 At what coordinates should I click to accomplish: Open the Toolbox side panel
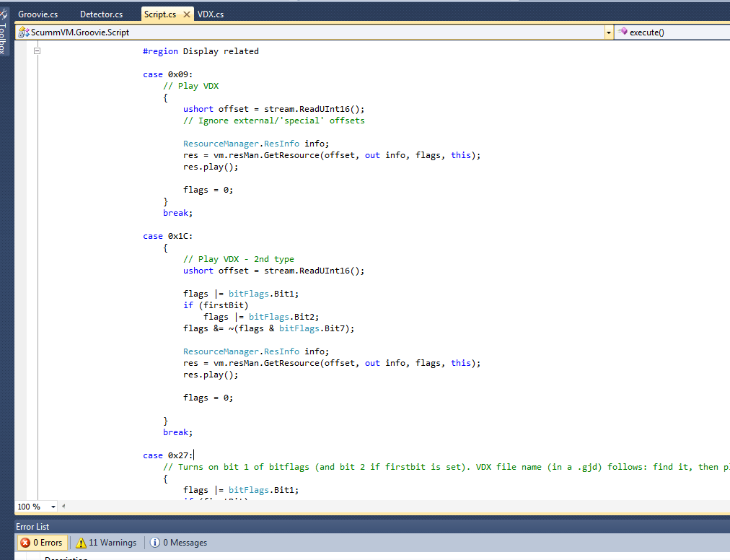(x=4, y=32)
